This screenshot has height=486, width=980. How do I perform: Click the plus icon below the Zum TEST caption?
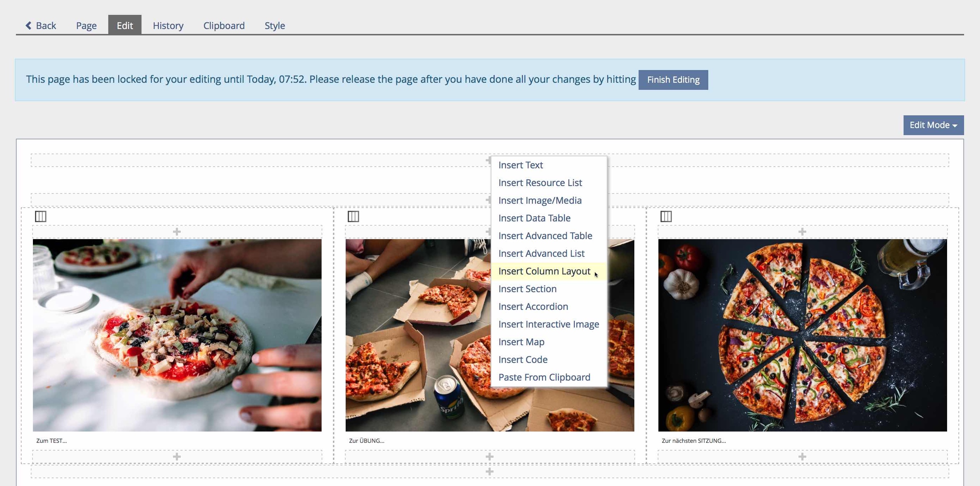(x=177, y=456)
